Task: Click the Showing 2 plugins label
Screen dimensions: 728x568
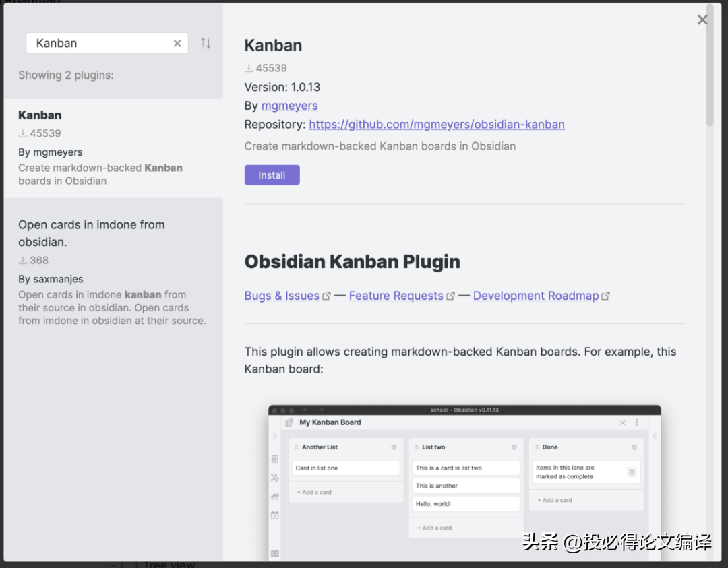Action: click(66, 75)
